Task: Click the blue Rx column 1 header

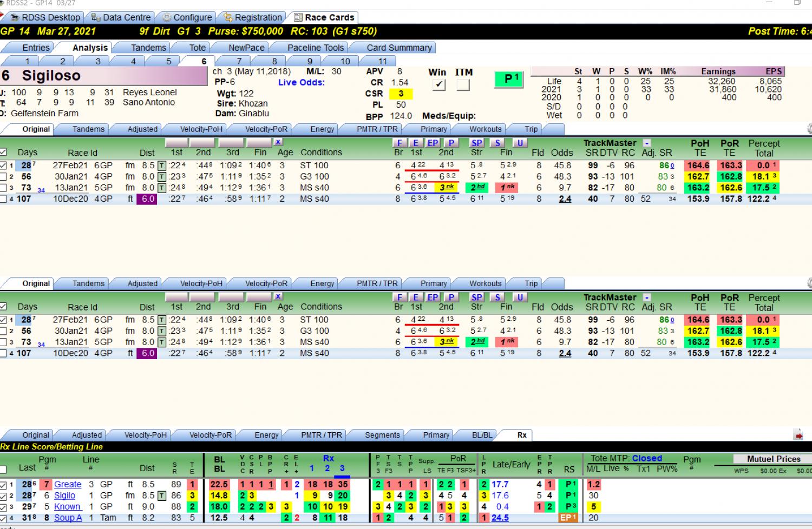Action: (312, 468)
